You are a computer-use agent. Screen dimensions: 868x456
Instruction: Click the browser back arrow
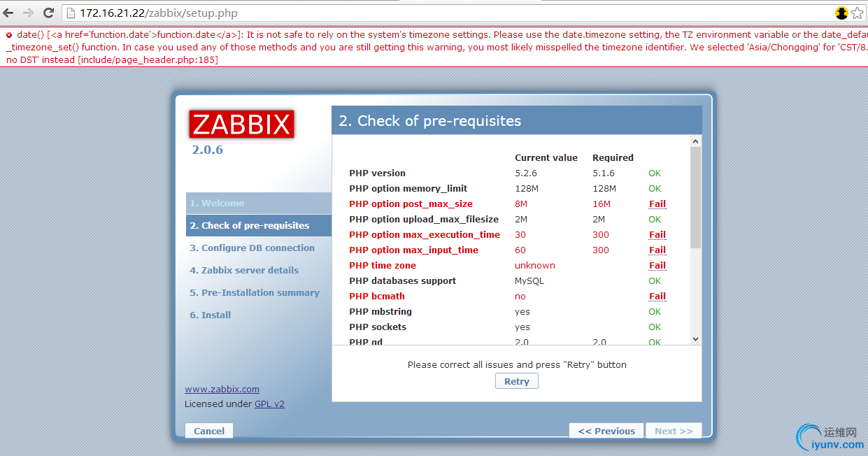[x=8, y=13]
